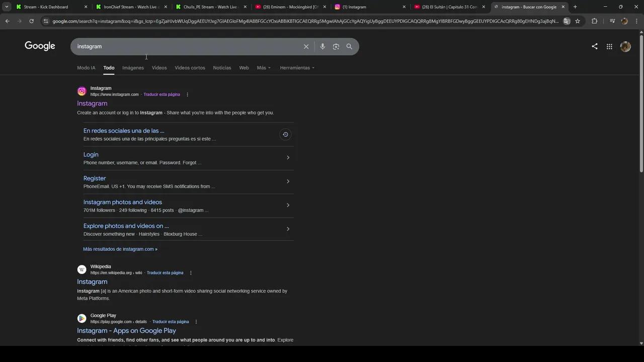This screenshot has height=362, width=644.
Task: Click the translate page icon in address bar
Action: [567, 21]
